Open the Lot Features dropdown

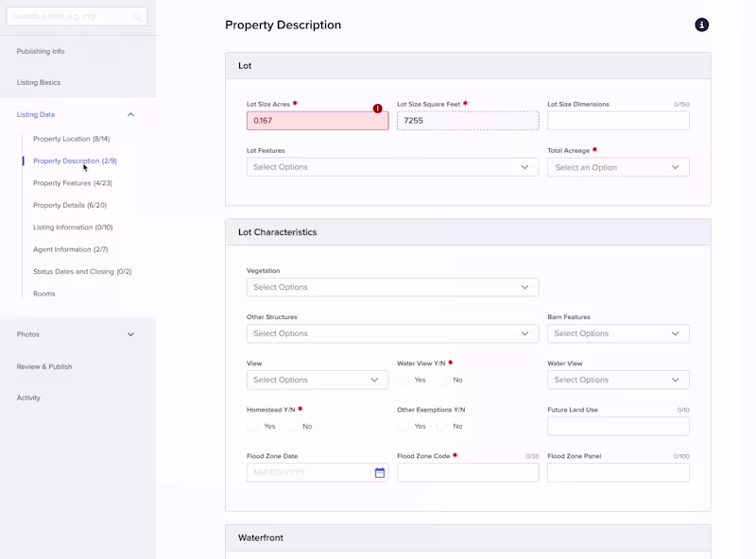tap(392, 167)
